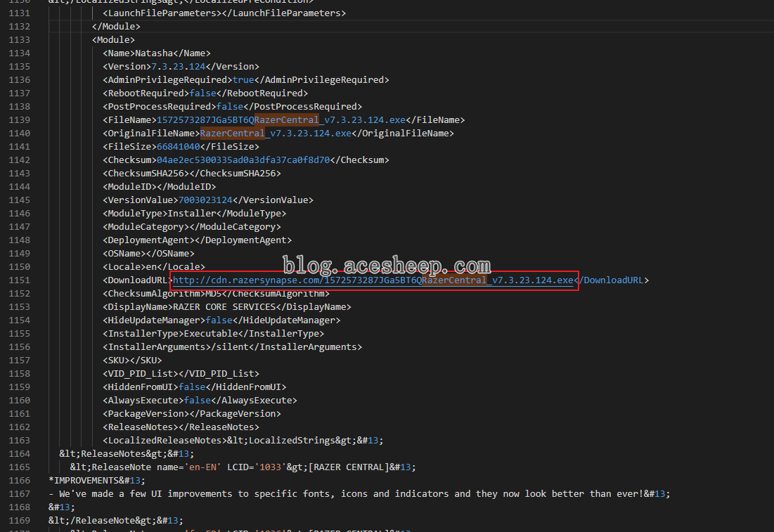Click OriginalFileName value RazerCentral_v7.3.23.124.exe
774x532 pixels.
[x=276, y=134]
